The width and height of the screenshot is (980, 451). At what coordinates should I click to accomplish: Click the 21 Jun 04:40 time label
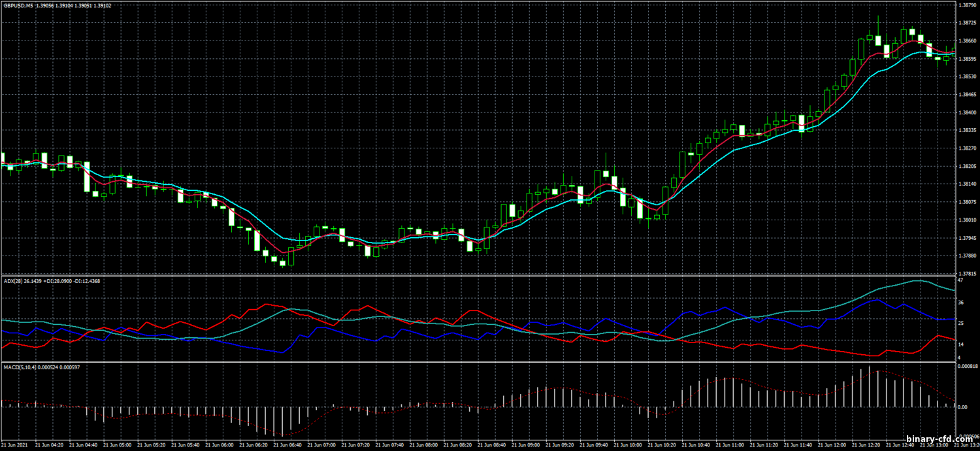[84, 444]
